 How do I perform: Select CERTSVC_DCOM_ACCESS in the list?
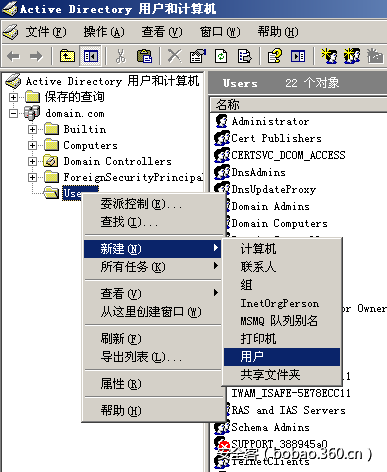(x=288, y=155)
